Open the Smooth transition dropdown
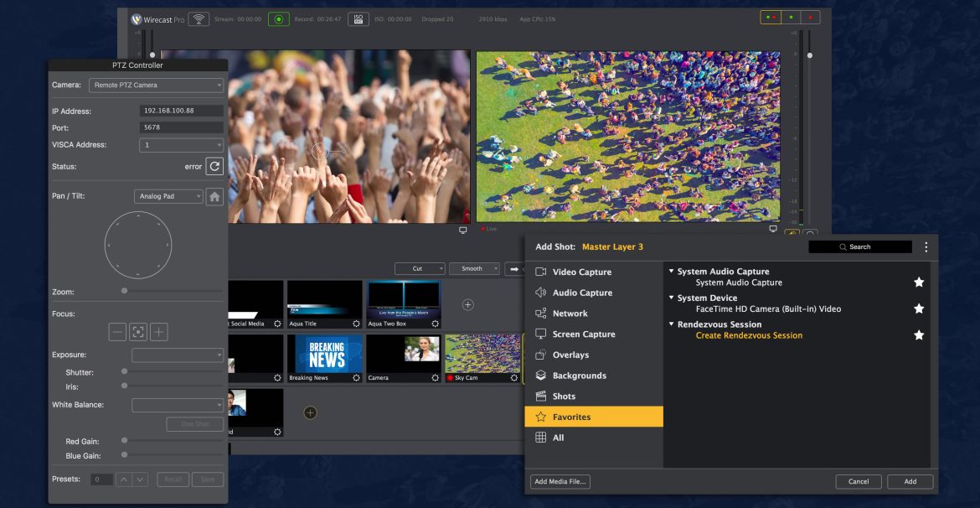 pyautogui.click(x=474, y=268)
